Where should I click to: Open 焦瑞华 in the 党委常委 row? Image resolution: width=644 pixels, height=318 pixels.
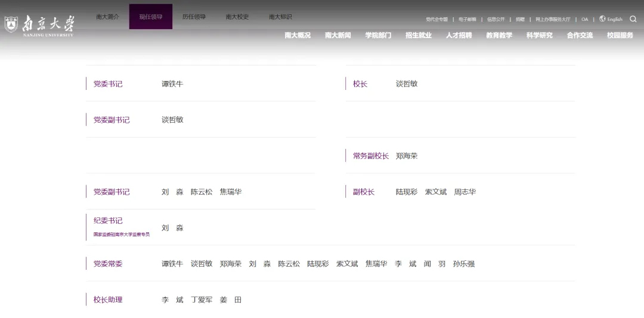coord(377,264)
